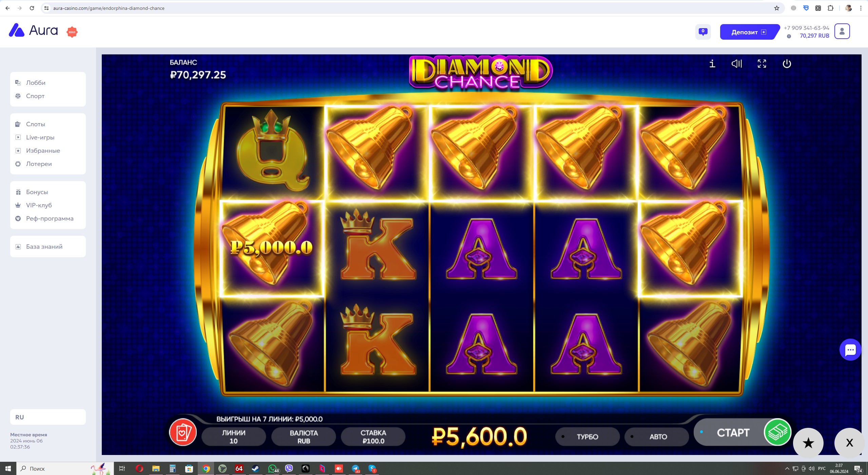Open the СТАВКА ₽100.0 bet selector
Screen dimensions: 868x475
pos(373,437)
